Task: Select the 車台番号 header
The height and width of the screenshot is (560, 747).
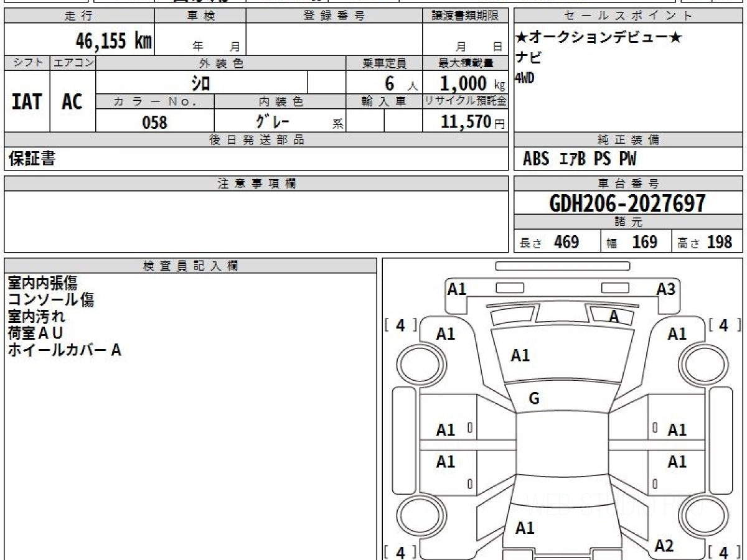Action: 629,184
